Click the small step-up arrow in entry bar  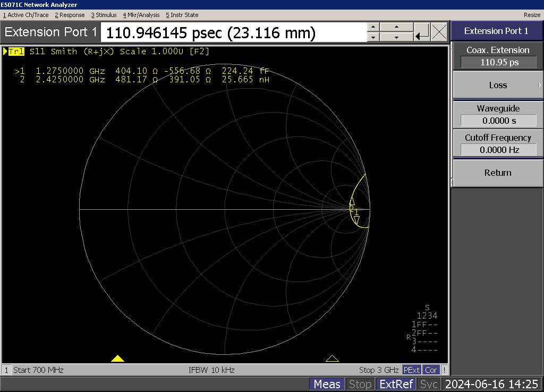pyautogui.click(x=373, y=28)
